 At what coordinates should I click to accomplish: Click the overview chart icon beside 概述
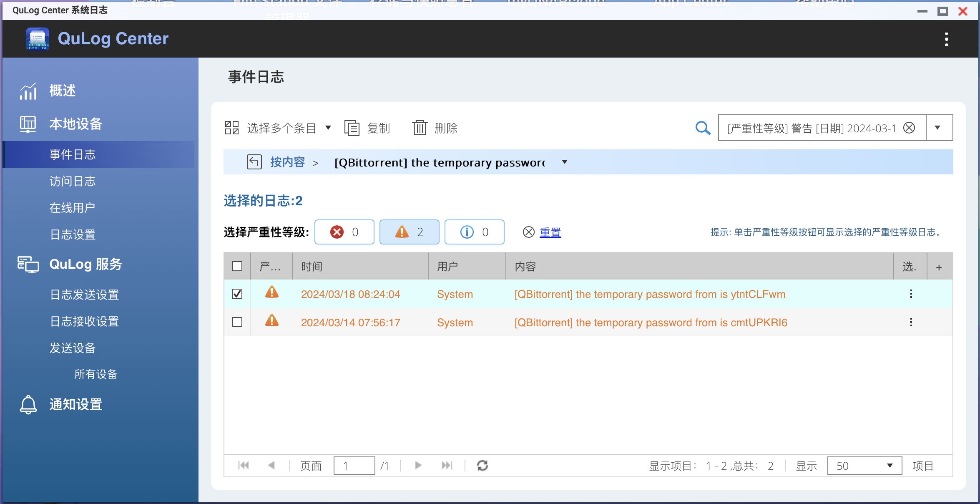pos(28,91)
